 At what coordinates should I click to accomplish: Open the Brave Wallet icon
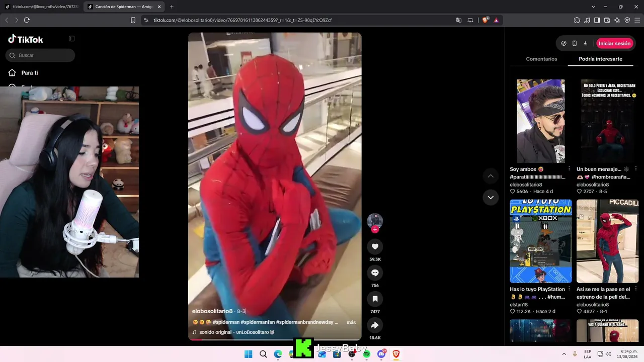tap(607, 20)
